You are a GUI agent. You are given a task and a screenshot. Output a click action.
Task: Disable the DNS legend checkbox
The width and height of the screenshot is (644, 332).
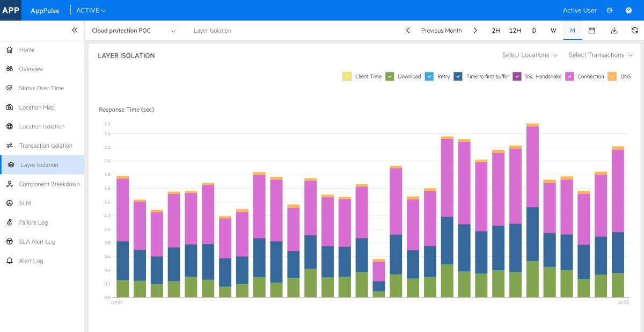coord(612,76)
